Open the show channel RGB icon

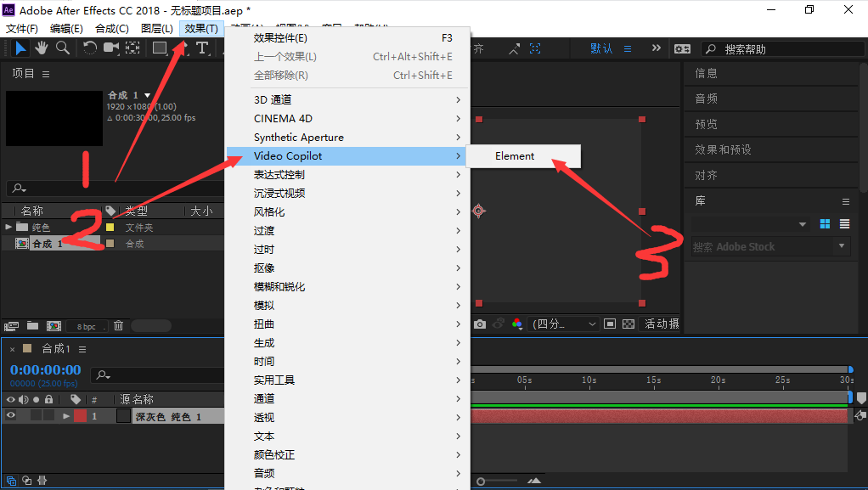[x=517, y=324]
